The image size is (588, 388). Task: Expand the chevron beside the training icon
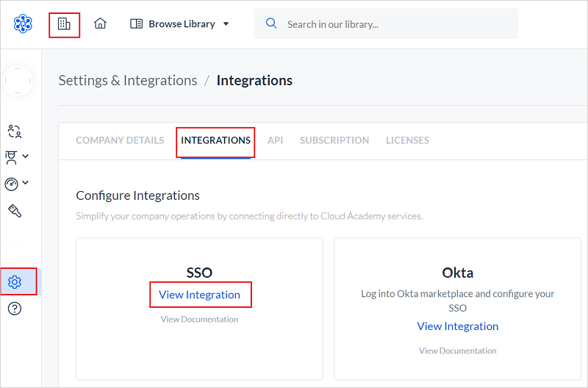[26, 156]
